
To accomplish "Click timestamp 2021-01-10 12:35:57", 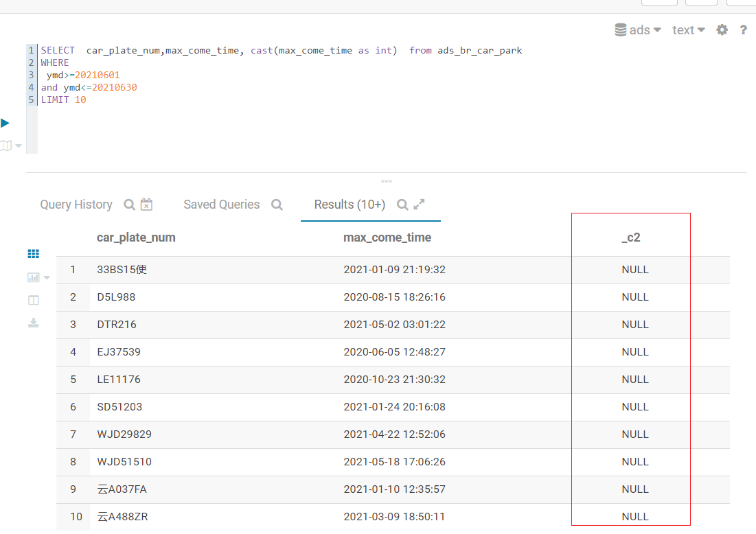I will [x=394, y=489].
